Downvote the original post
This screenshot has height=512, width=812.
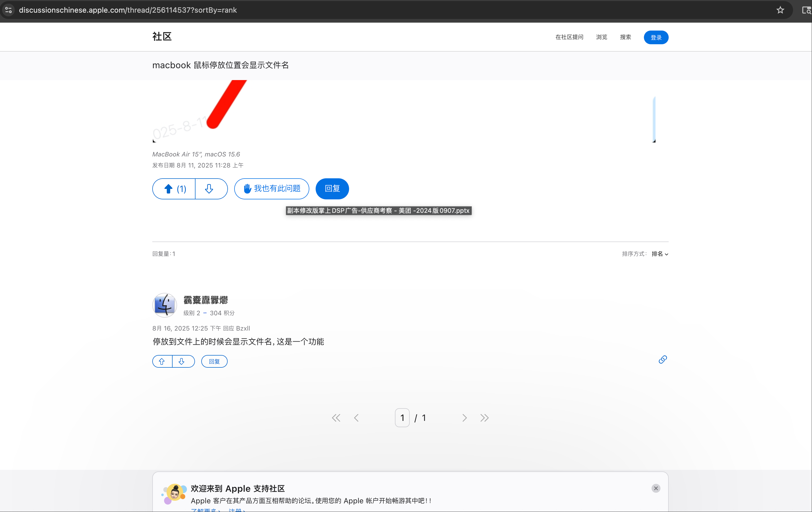(209, 189)
